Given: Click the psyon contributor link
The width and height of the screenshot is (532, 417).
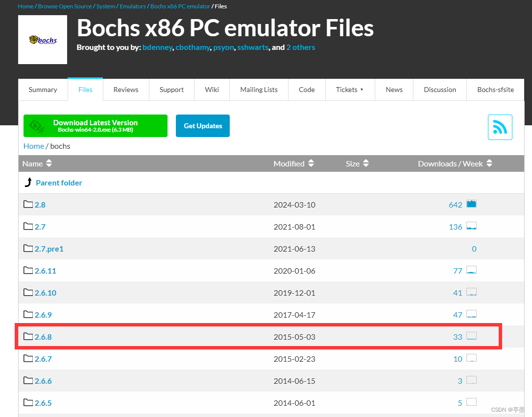Looking at the screenshot, I should 223,47.
